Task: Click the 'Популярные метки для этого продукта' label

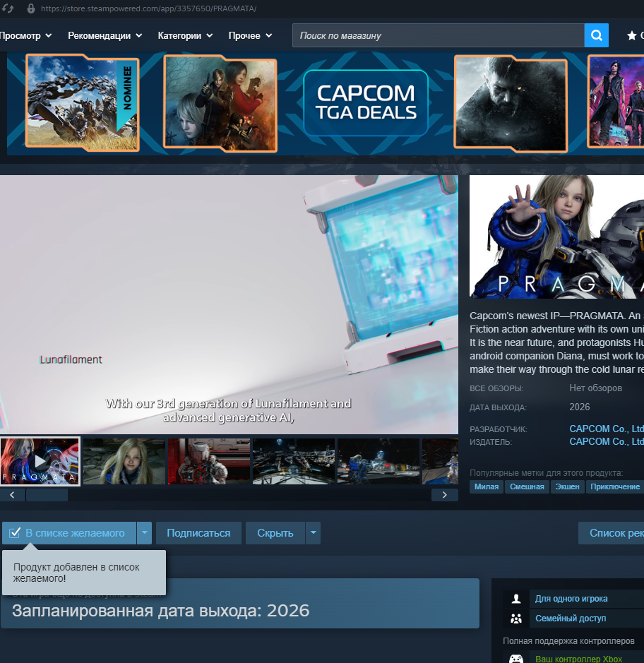Action: coord(547,473)
